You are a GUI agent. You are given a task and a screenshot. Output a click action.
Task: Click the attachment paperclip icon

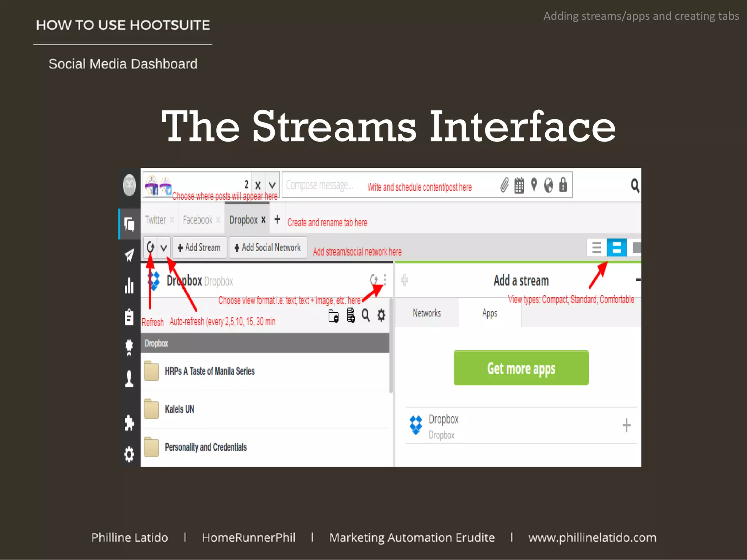[504, 185]
